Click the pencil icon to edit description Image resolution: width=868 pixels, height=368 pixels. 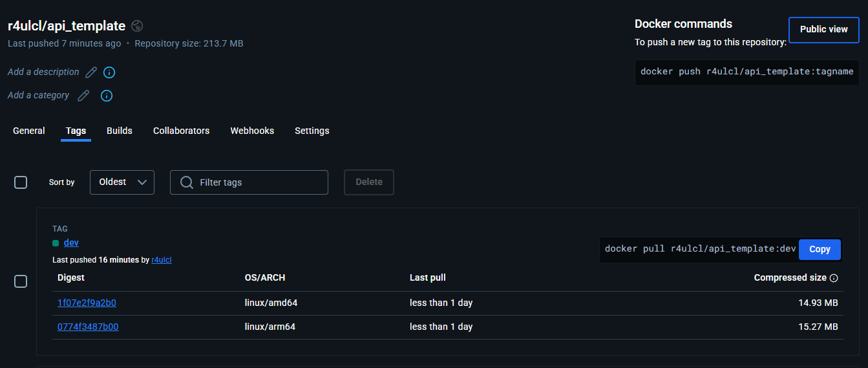click(x=91, y=72)
